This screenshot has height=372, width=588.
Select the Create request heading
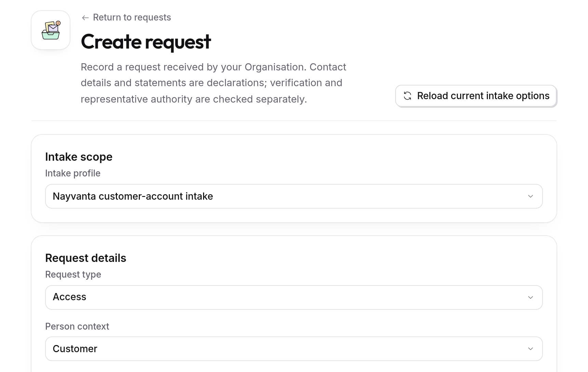[x=146, y=42]
